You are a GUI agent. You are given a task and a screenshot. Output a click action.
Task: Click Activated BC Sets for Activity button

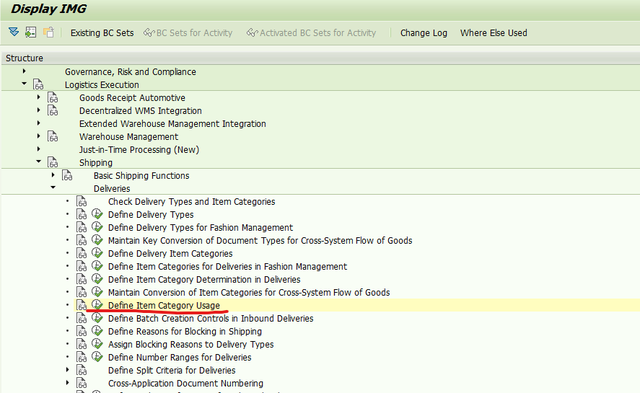coord(311,33)
